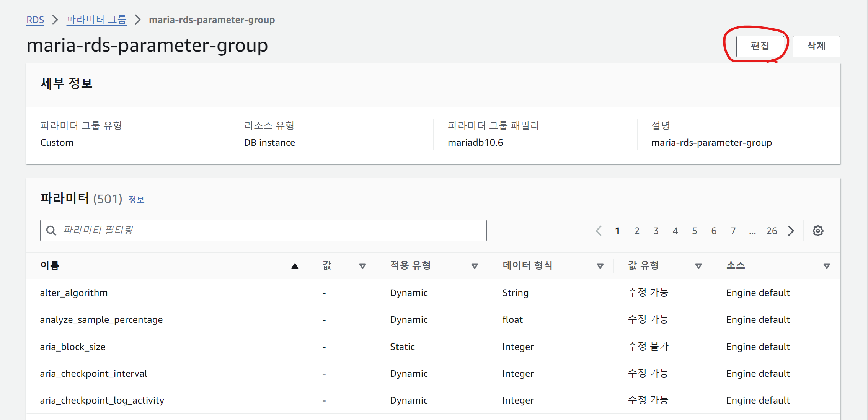Open the 정보 link next to 파라미터
Screen dimensions: 868x420
(136, 199)
